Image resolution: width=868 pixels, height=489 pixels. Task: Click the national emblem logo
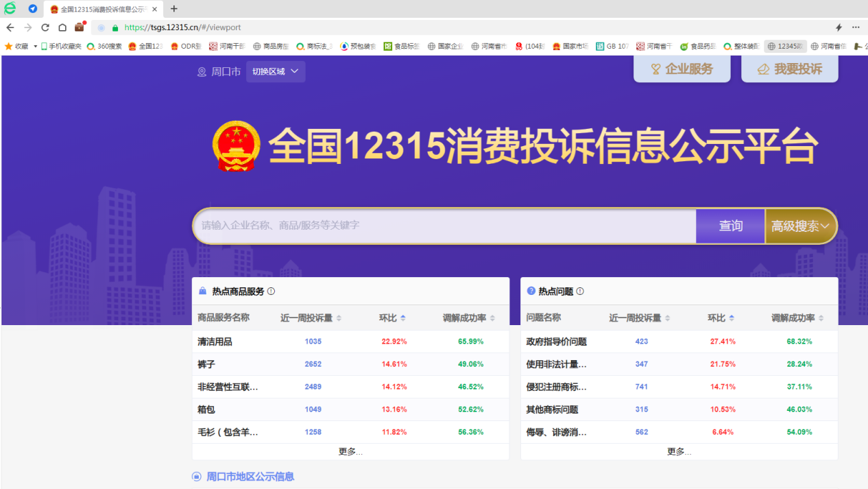pos(237,146)
